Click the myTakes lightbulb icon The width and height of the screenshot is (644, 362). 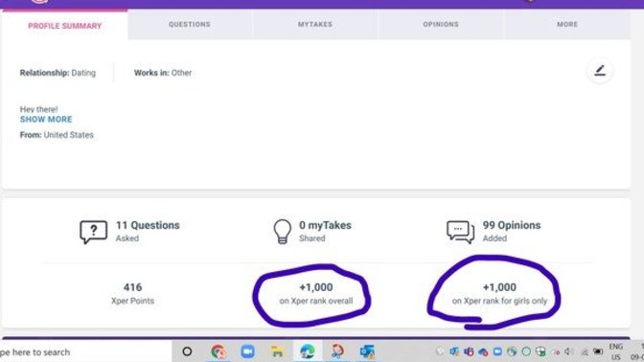[x=282, y=232]
